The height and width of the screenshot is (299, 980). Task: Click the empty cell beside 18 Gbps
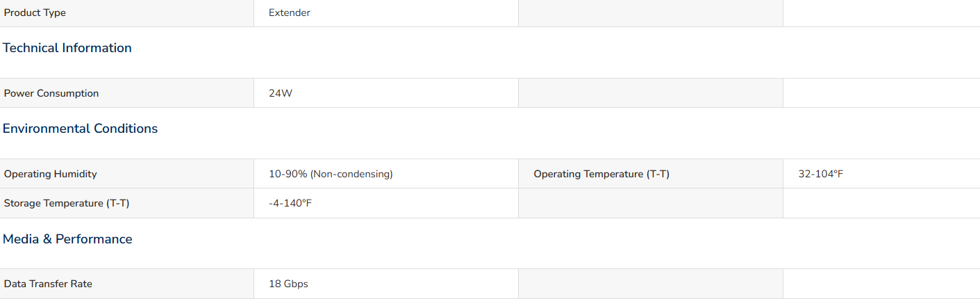[x=651, y=284]
